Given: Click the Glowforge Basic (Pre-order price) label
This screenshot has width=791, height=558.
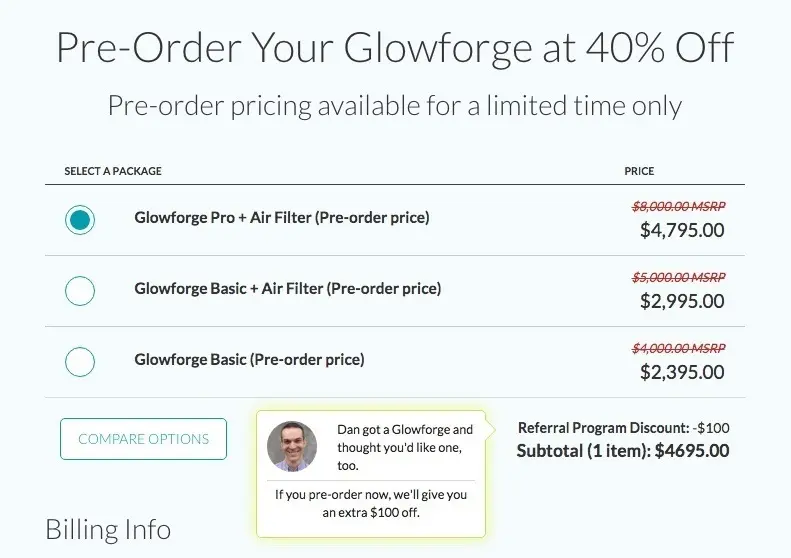Looking at the screenshot, I should click(249, 360).
